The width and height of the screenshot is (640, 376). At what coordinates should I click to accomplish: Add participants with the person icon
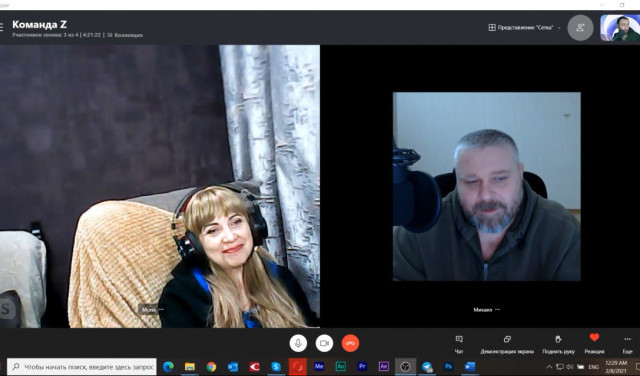pos(580,28)
